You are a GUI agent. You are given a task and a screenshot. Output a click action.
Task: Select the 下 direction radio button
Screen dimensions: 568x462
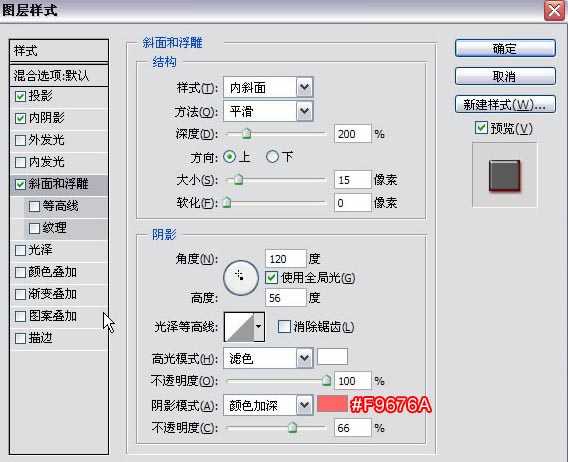pos(272,157)
